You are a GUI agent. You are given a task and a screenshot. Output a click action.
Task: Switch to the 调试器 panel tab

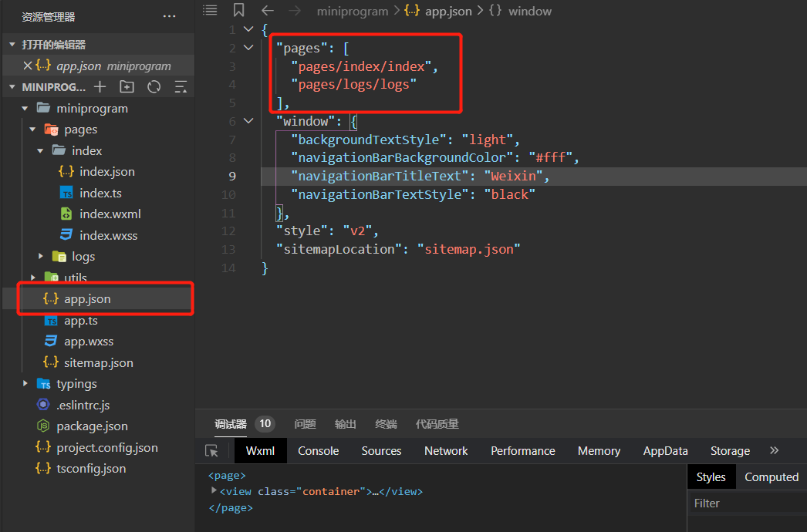coord(231,424)
